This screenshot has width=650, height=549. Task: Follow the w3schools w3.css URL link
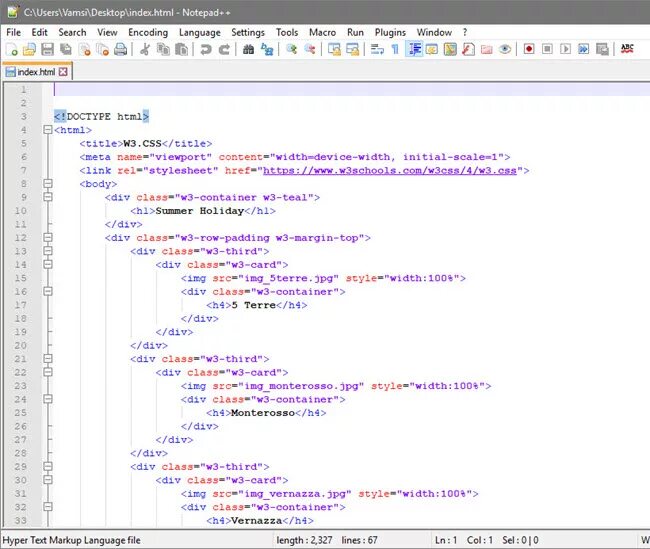pyautogui.click(x=390, y=170)
